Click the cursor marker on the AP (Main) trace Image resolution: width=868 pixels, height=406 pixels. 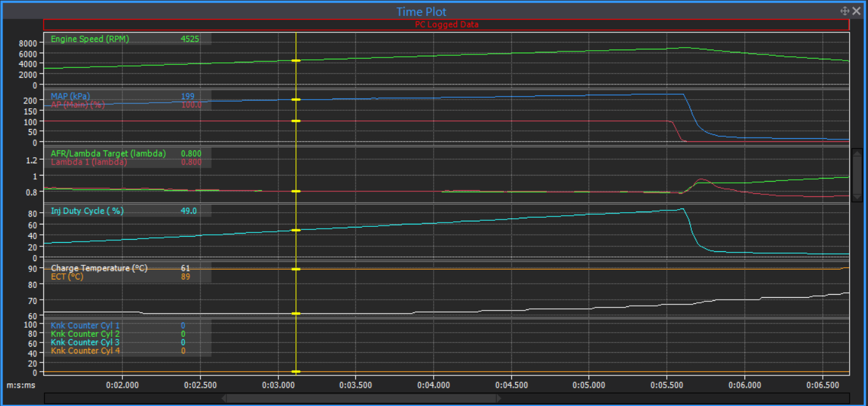tap(296, 121)
